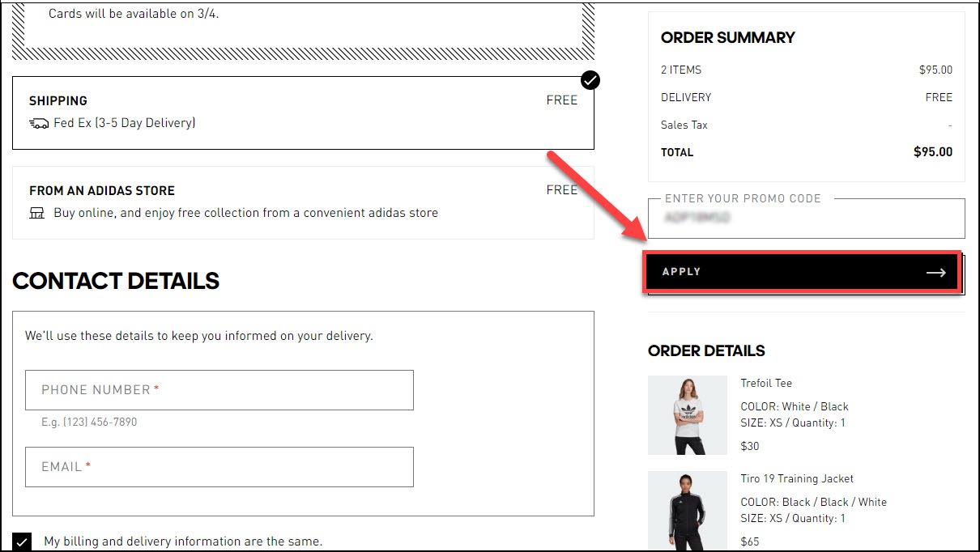Open the Trefoil Tee product link
Viewport: 980px width, 552px height.
coord(765,383)
